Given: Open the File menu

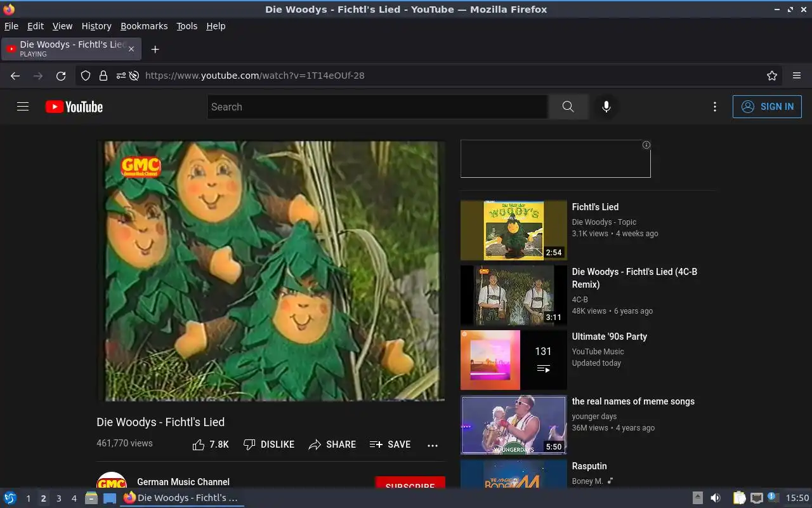Looking at the screenshot, I should (11, 26).
